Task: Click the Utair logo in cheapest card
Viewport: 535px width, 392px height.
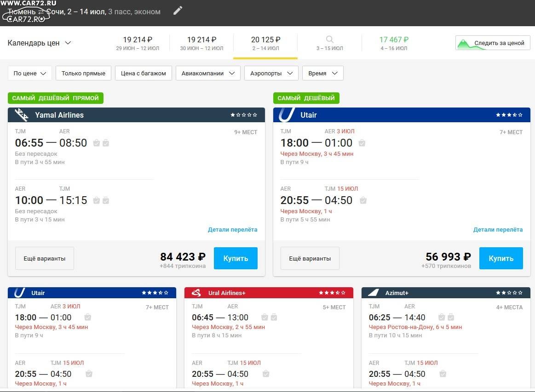Action: (287, 115)
